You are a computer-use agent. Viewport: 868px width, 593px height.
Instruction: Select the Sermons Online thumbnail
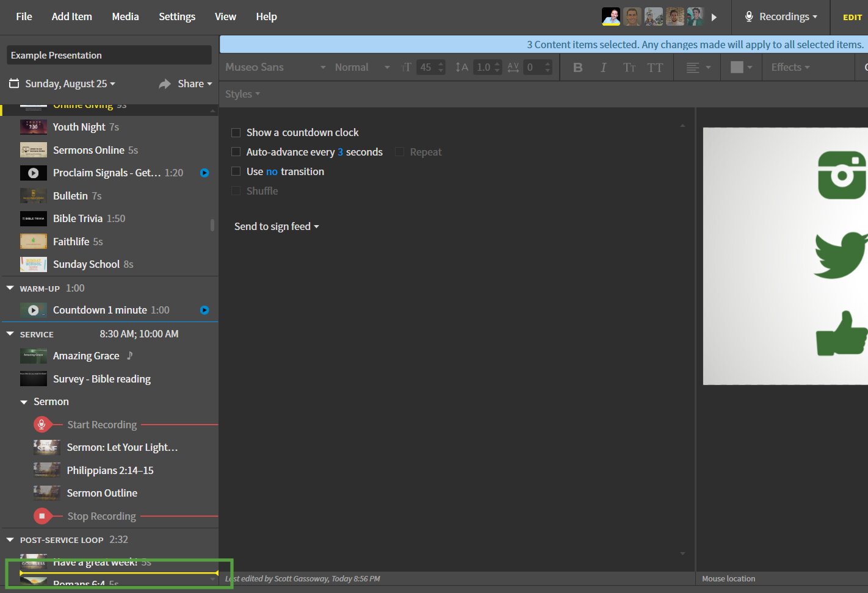point(34,150)
